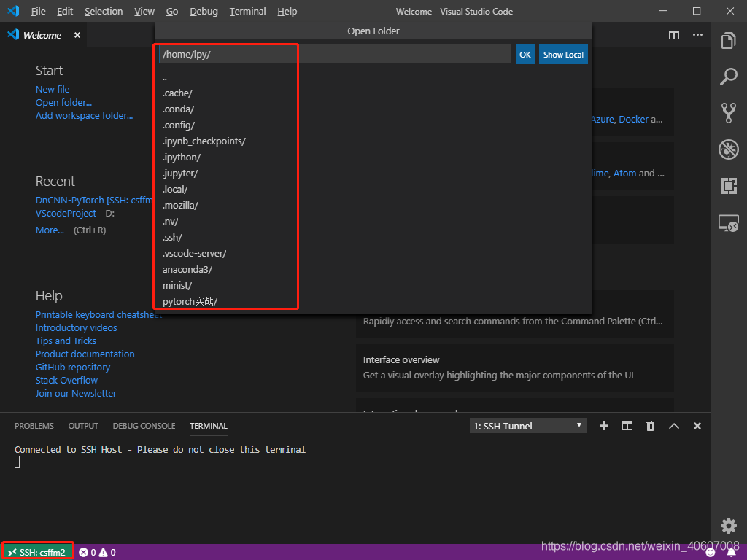Image resolution: width=747 pixels, height=560 pixels.
Task: Click the SSH: csffm2 remote status indicator
Action: click(37, 552)
